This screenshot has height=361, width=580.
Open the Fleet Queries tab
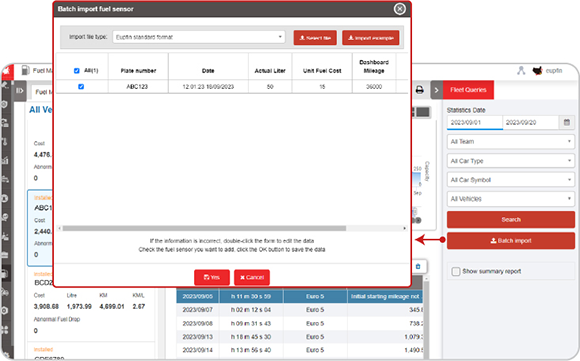point(468,90)
